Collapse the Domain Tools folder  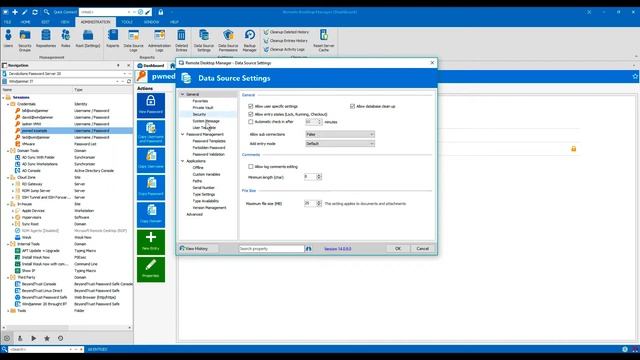coord(8,151)
